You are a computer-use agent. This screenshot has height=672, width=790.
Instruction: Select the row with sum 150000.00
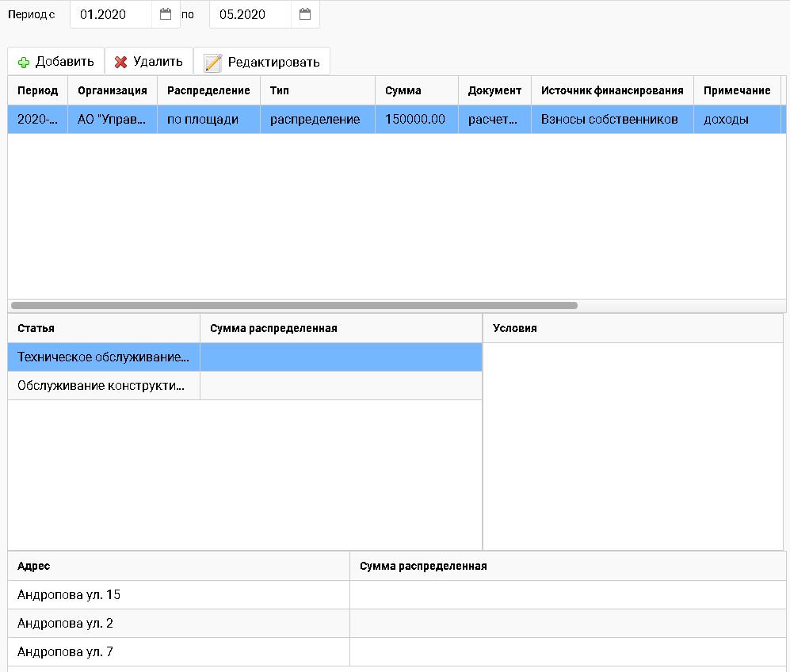tap(415, 120)
